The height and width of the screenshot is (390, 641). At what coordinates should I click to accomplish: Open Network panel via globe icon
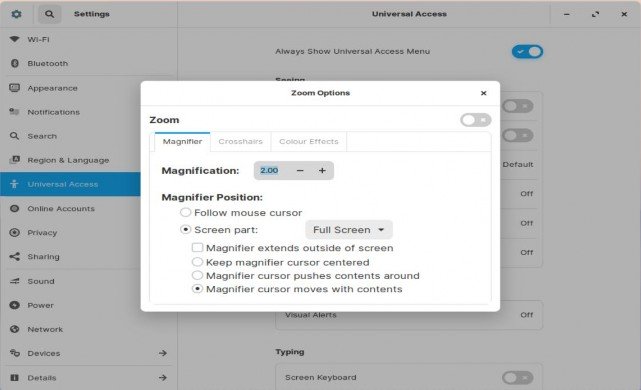coord(14,329)
